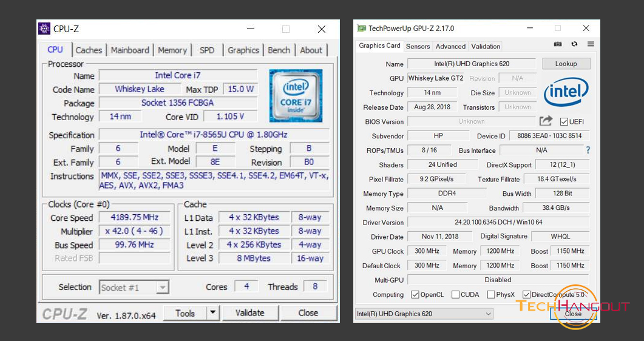Image resolution: width=644 pixels, height=341 pixels.
Task: Click the Texture Fillrate value 18.4 GTexel/s
Action: pyautogui.click(x=557, y=179)
